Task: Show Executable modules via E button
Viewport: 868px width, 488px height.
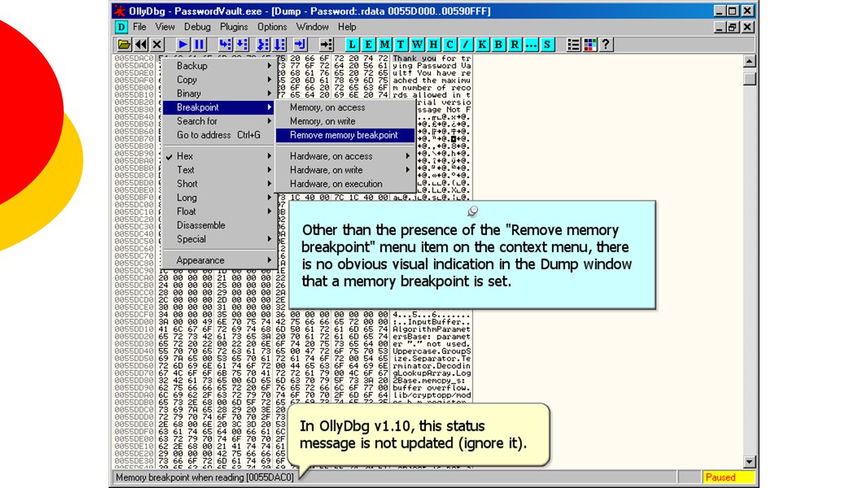Action: (368, 45)
